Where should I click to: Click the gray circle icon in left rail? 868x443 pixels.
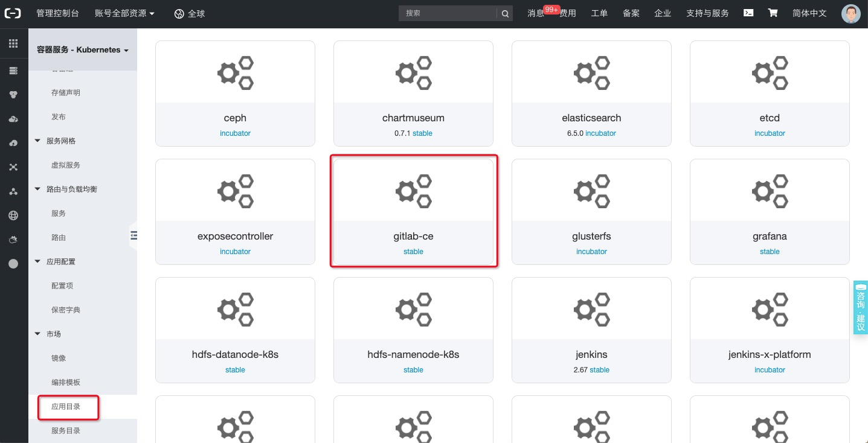[x=13, y=264]
